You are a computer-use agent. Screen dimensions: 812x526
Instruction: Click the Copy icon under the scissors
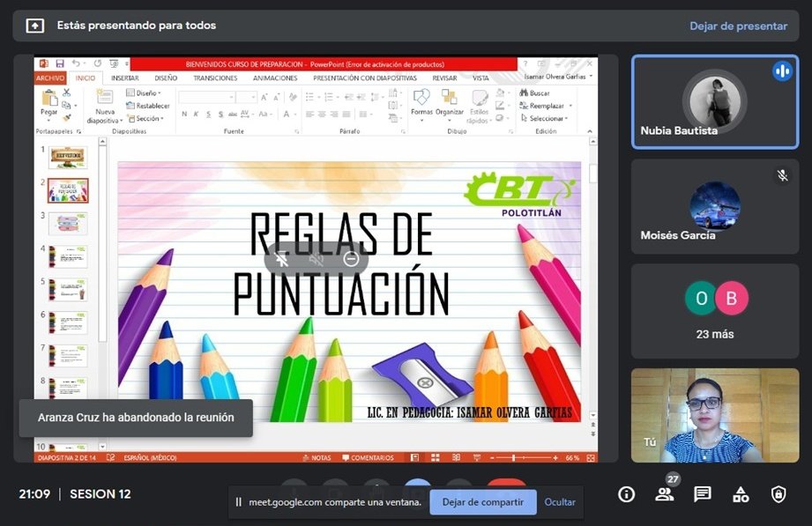(x=66, y=105)
